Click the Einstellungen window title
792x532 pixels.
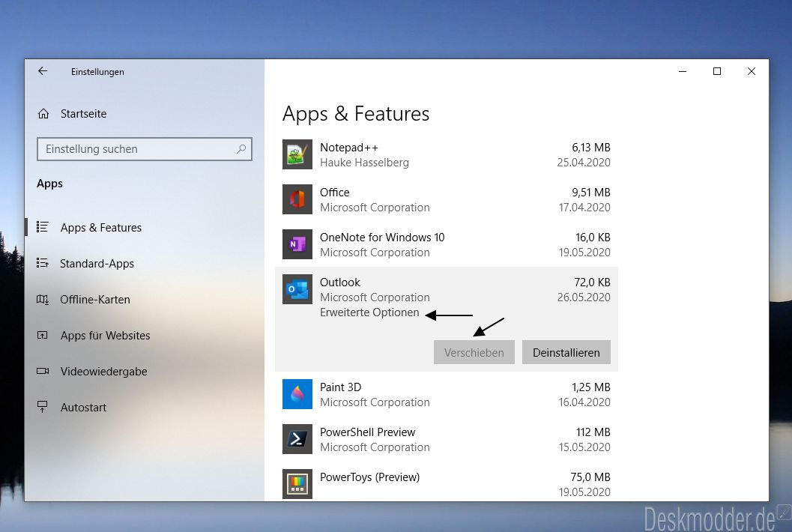(97, 72)
